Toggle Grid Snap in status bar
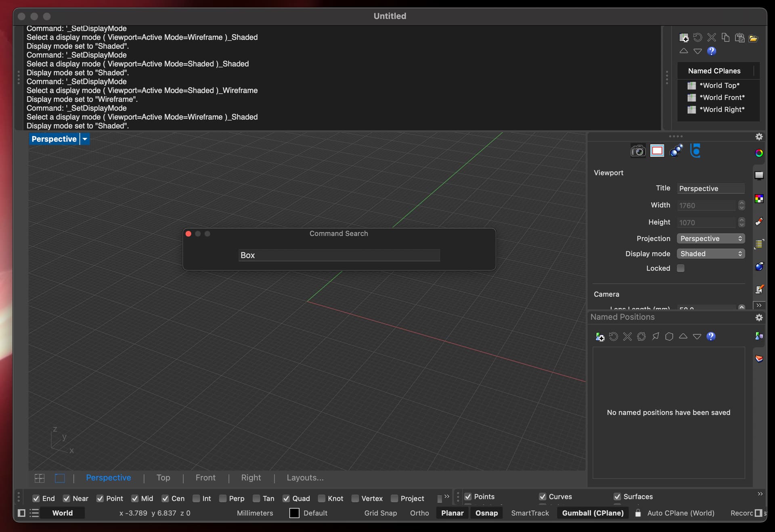The height and width of the screenshot is (532, 775). 380,513
